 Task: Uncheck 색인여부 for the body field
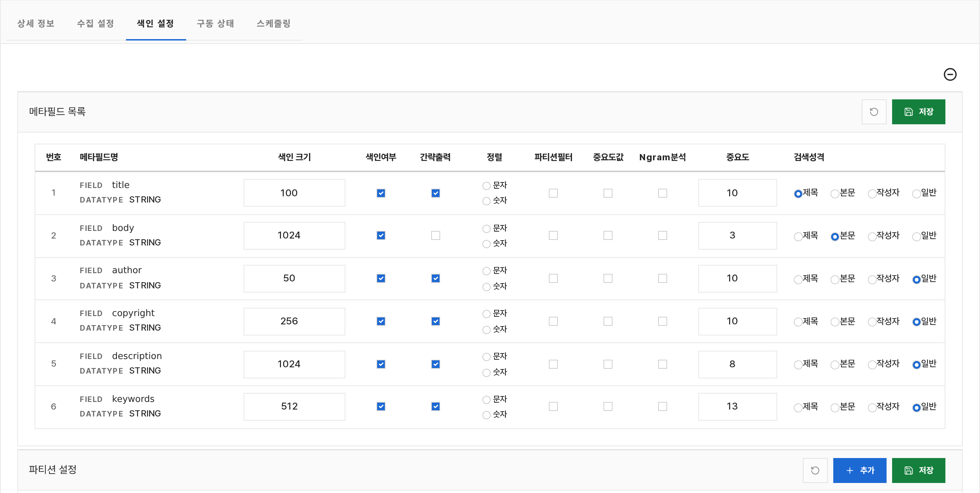click(x=381, y=236)
